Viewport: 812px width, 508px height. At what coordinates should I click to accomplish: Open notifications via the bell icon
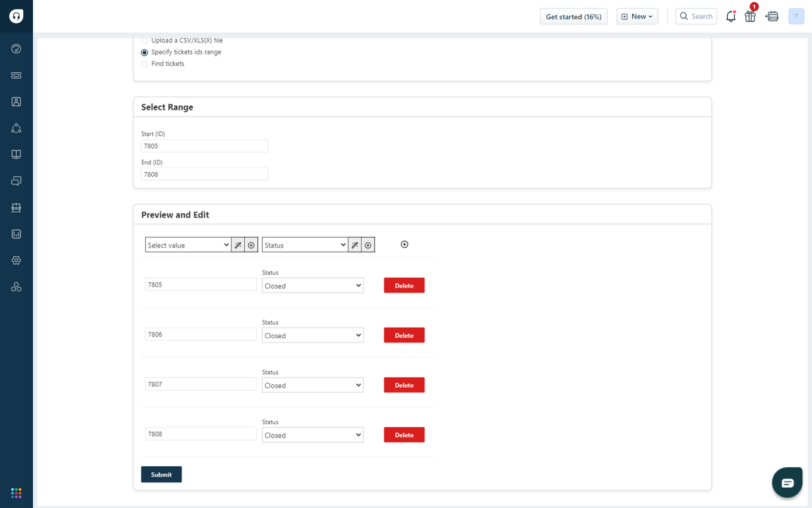pos(731,16)
